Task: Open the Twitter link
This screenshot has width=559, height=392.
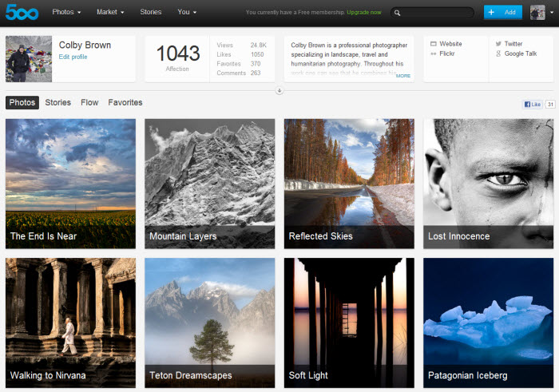Action: point(513,44)
